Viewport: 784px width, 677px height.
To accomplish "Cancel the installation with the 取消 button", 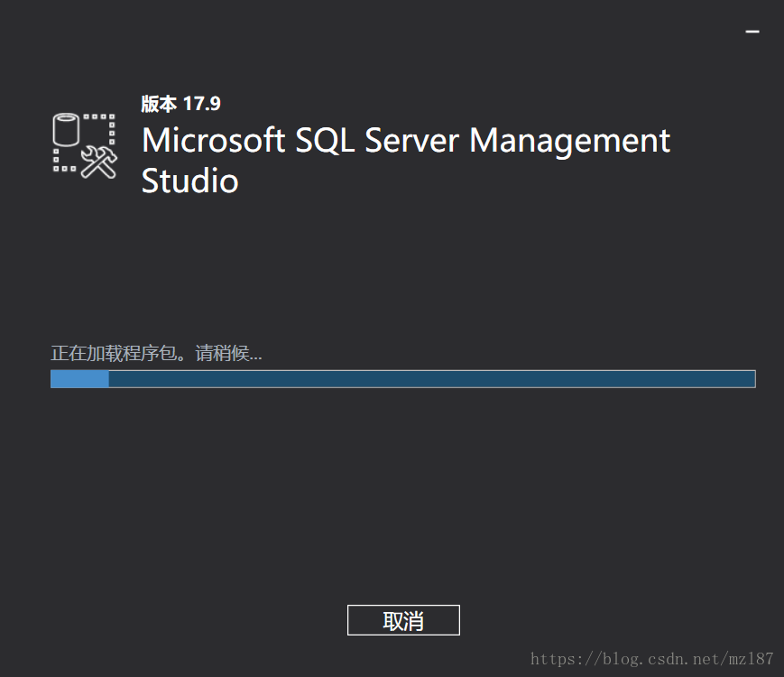I will (403, 620).
